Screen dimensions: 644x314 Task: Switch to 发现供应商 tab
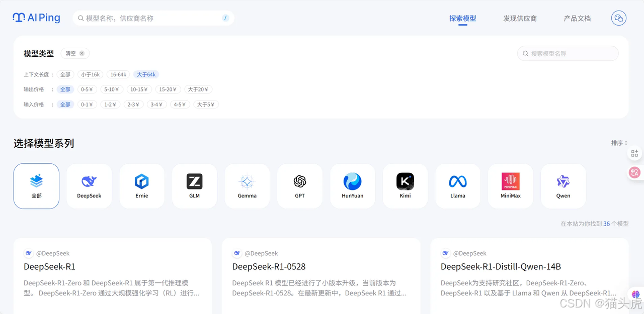(x=520, y=18)
